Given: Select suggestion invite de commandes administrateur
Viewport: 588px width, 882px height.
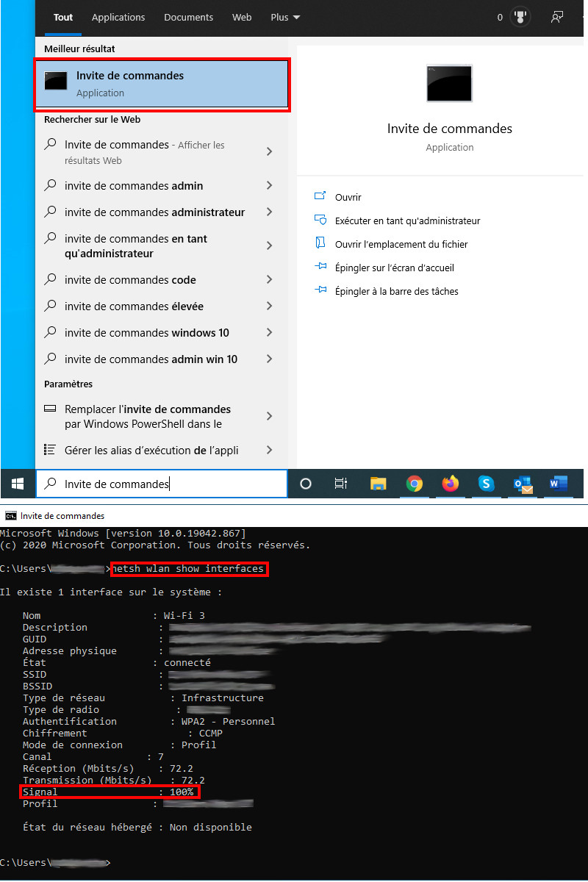Looking at the screenshot, I should pyautogui.click(x=154, y=212).
